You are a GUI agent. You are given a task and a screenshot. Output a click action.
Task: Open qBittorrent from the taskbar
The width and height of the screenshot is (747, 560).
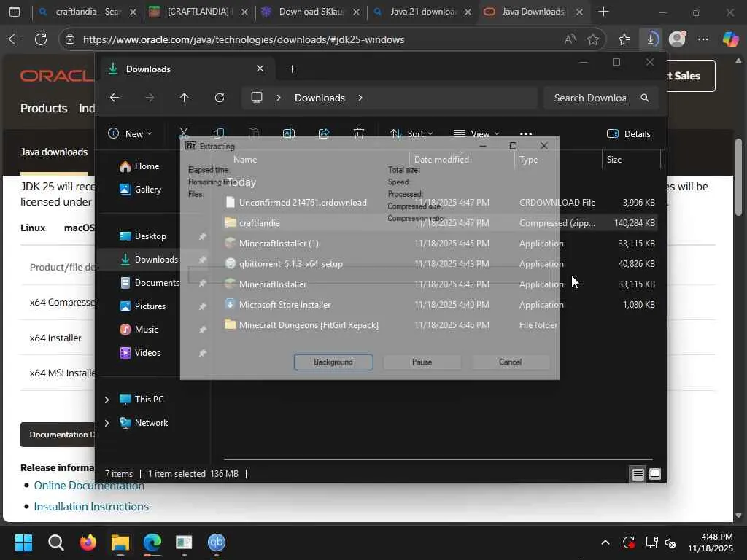tap(216, 542)
